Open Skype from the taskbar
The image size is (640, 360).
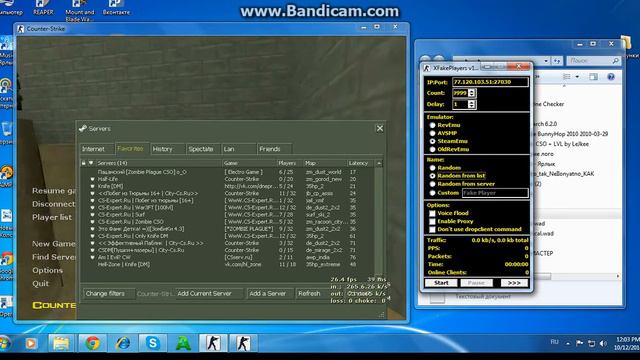pos(153,343)
